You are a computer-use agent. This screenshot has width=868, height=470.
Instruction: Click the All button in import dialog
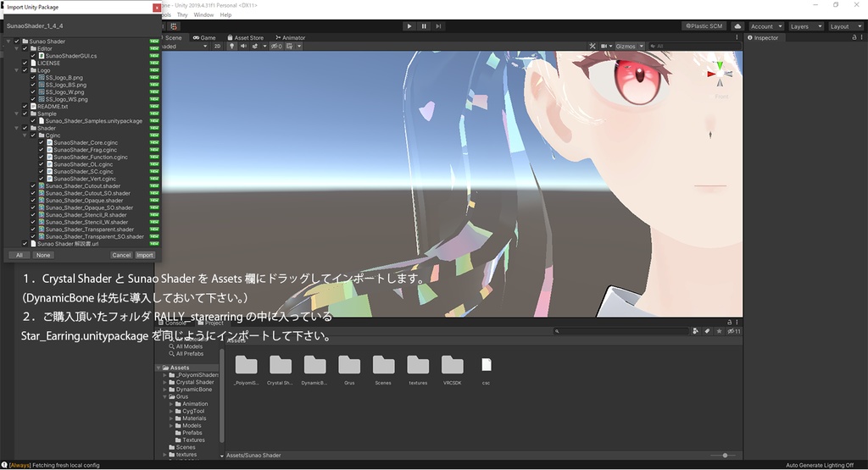[19, 255]
